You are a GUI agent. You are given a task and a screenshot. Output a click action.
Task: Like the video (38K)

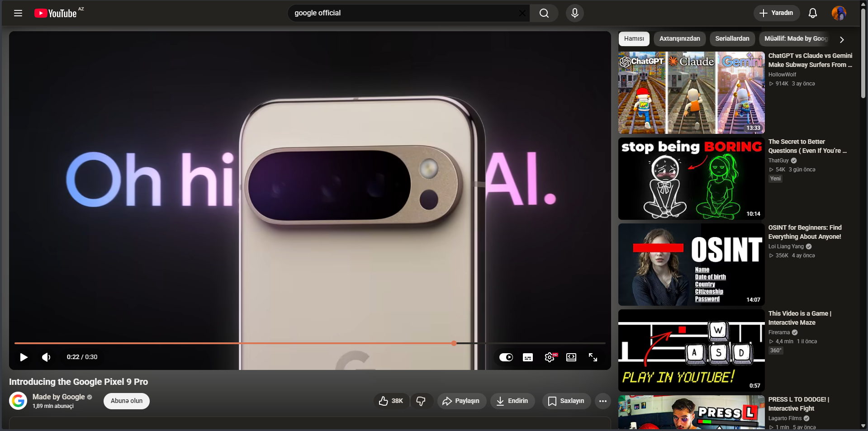(x=391, y=401)
